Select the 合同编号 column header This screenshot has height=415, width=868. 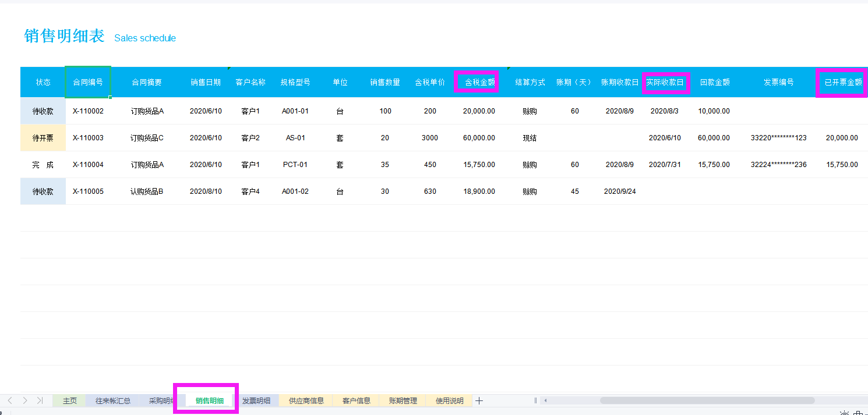coord(87,82)
